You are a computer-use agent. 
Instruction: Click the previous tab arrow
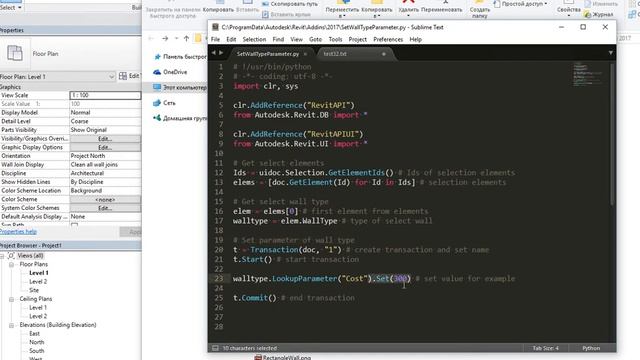(213, 53)
